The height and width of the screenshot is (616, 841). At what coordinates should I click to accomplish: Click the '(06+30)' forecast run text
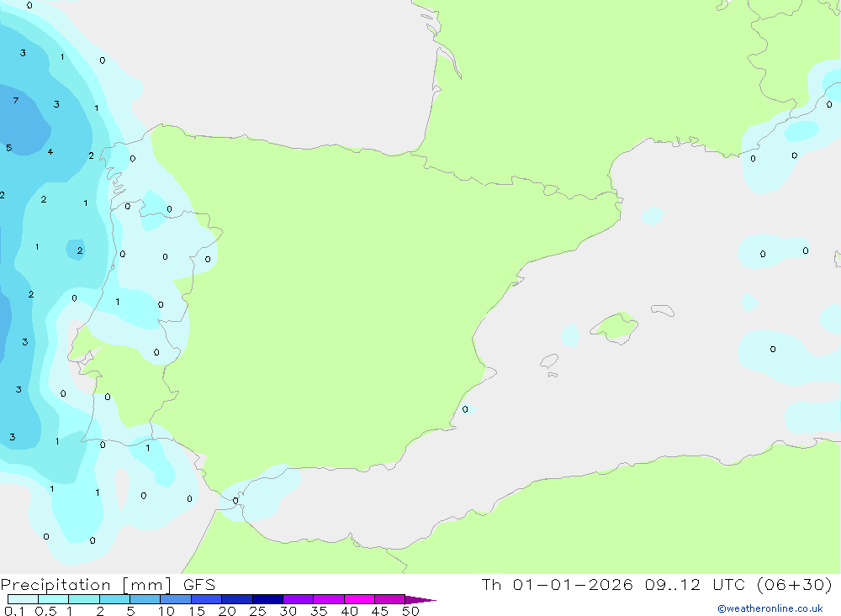[x=795, y=584]
